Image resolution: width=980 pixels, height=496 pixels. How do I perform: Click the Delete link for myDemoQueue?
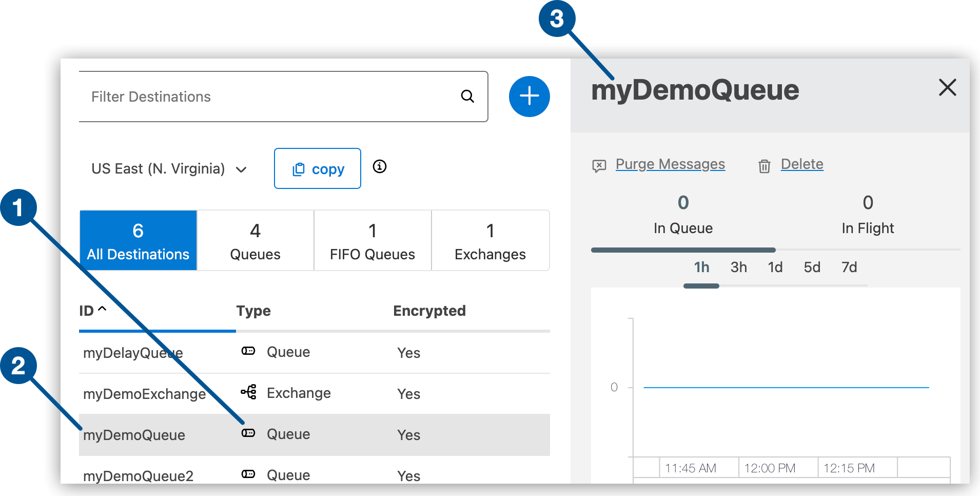pos(801,164)
